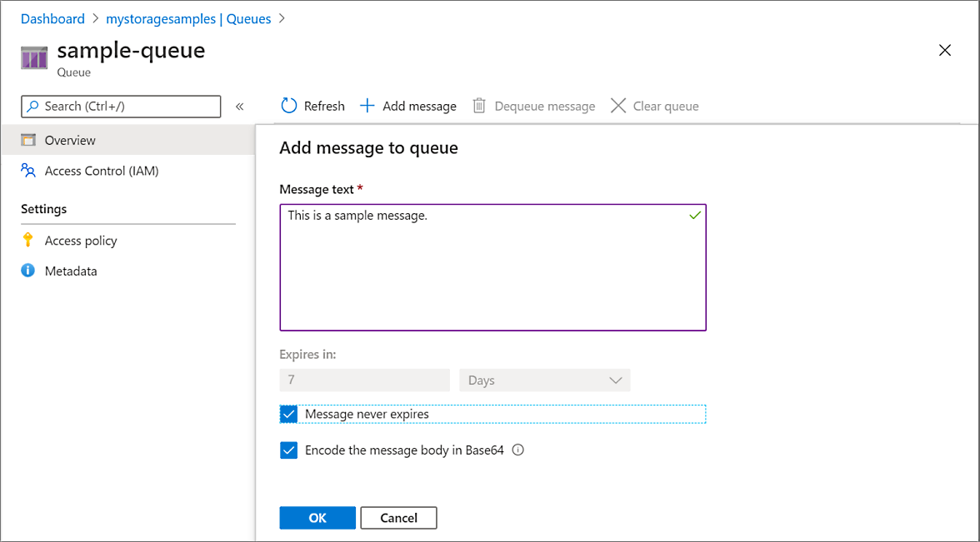Close the sample-queue blade
Viewport: 980px width, 542px height.
[x=944, y=50]
